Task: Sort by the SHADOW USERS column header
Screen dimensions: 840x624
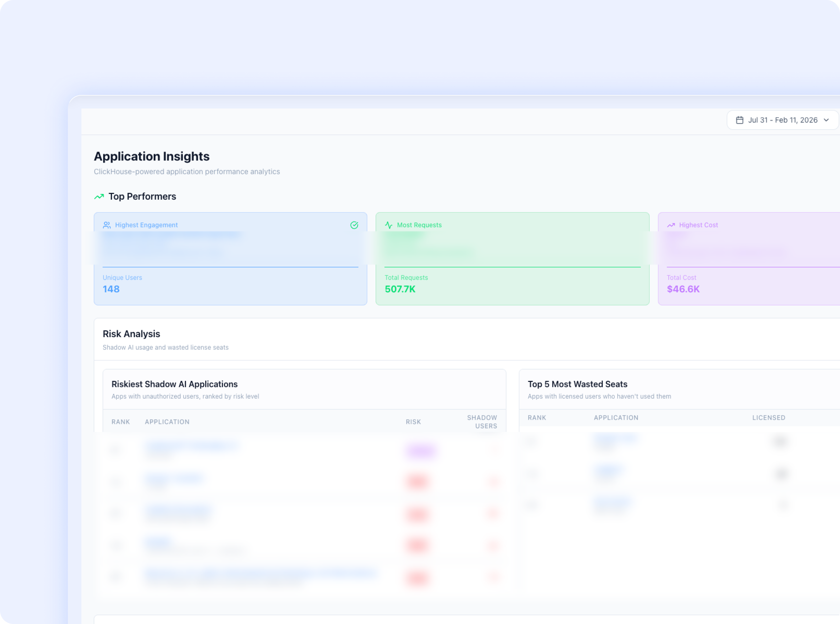Action: [x=482, y=422]
